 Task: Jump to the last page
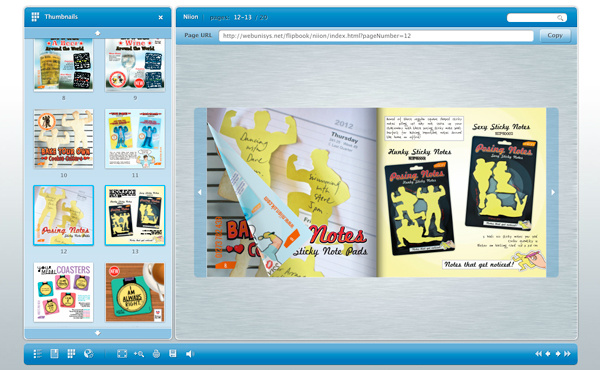coord(567,354)
